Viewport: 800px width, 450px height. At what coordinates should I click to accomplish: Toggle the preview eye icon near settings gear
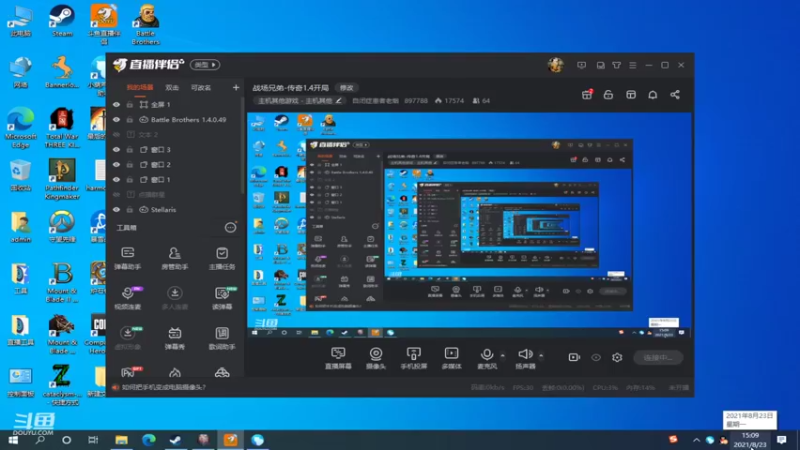[x=596, y=357]
